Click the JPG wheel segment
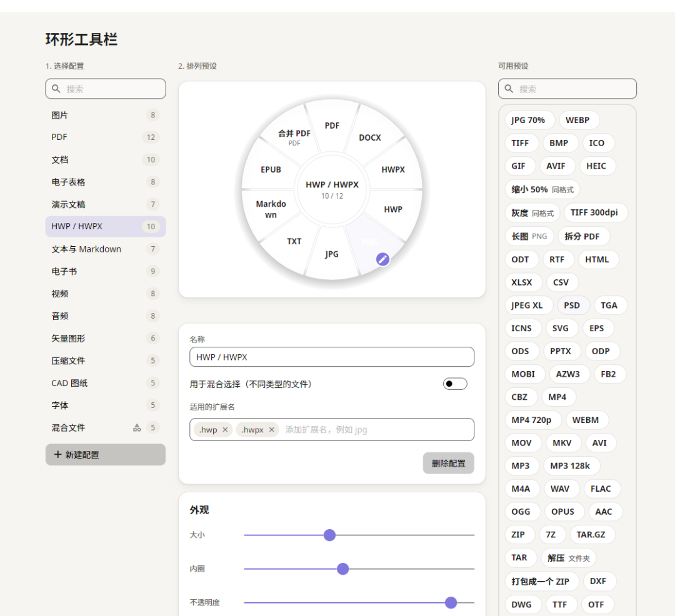 [x=332, y=254]
